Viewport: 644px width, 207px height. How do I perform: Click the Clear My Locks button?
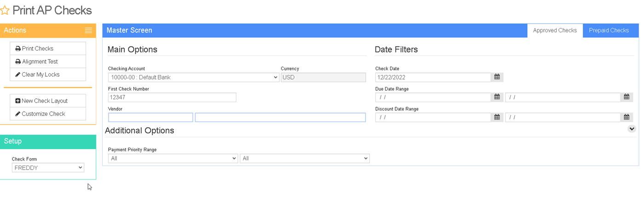[x=48, y=75]
